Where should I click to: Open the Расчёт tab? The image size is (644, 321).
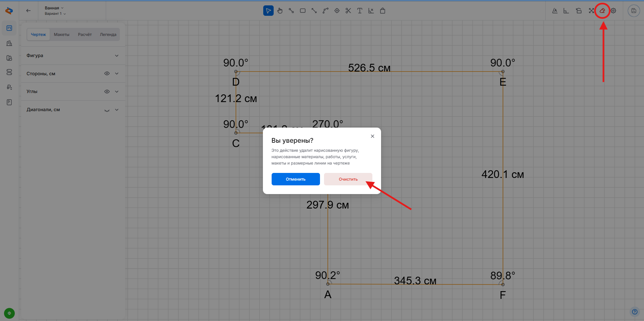point(85,35)
